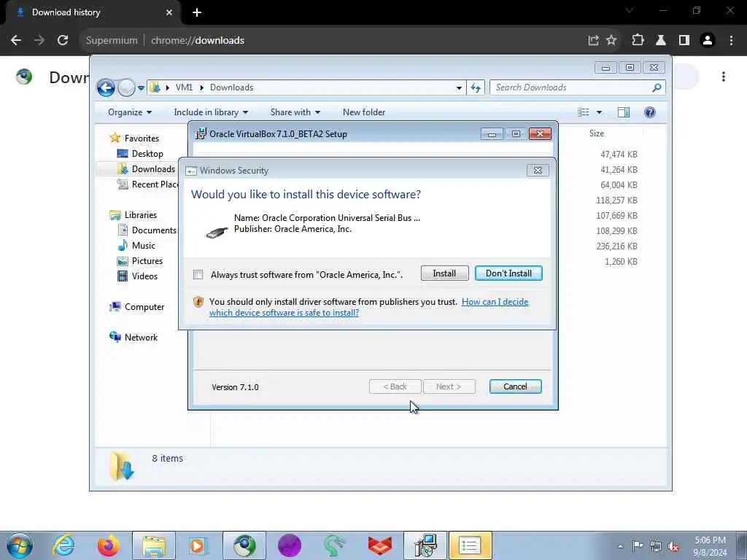The width and height of the screenshot is (747, 560).
Task: Reload the browser downloads page
Action: 63,41
